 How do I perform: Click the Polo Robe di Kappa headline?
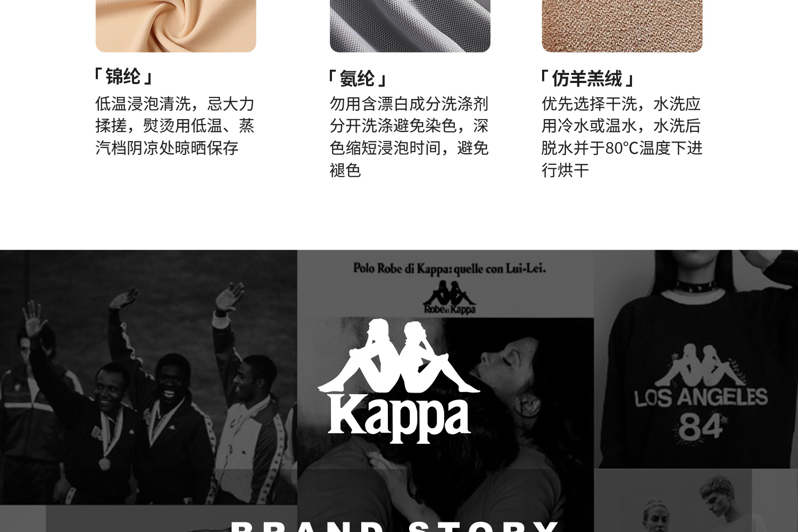tap(450, 268)
